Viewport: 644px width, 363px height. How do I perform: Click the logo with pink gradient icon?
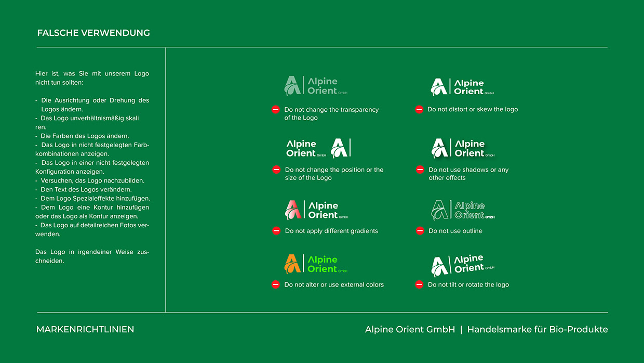point(317,210)
